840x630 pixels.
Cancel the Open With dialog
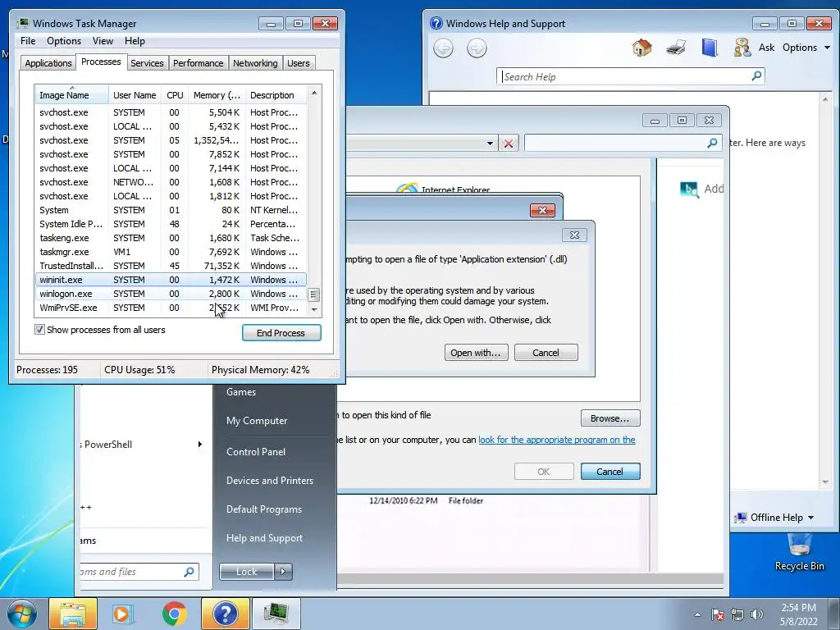click(609, 472)
